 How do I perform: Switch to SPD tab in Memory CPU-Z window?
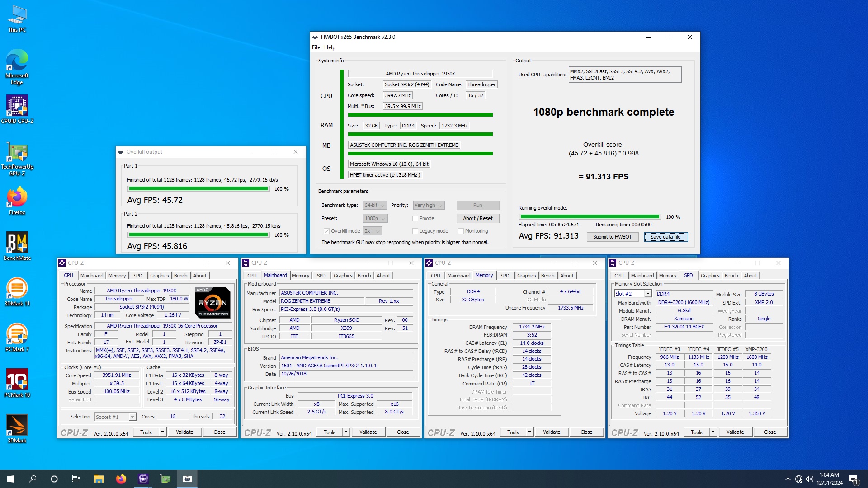pos(505,276)
